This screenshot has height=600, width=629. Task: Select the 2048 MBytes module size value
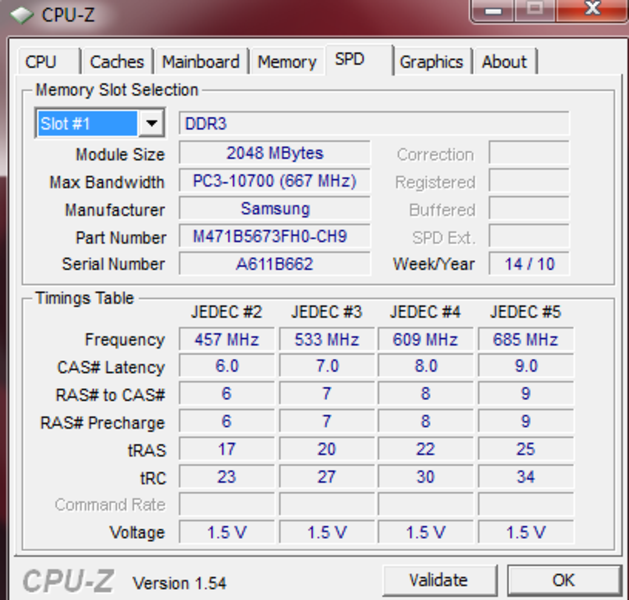[x=274, y=153]
